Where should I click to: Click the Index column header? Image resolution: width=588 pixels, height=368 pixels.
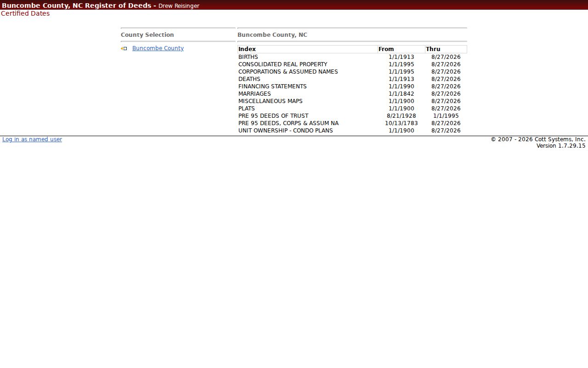[x=308, y=49]
